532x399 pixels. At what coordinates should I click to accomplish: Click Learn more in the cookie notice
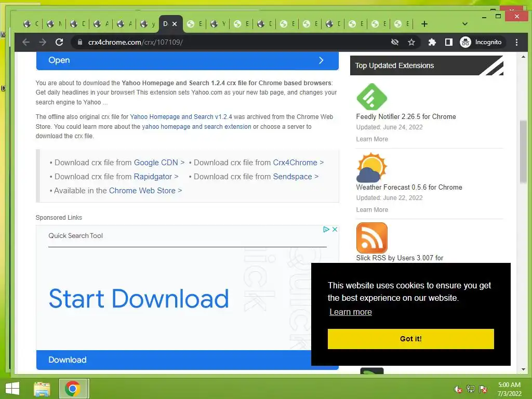(x=351, y=312)
